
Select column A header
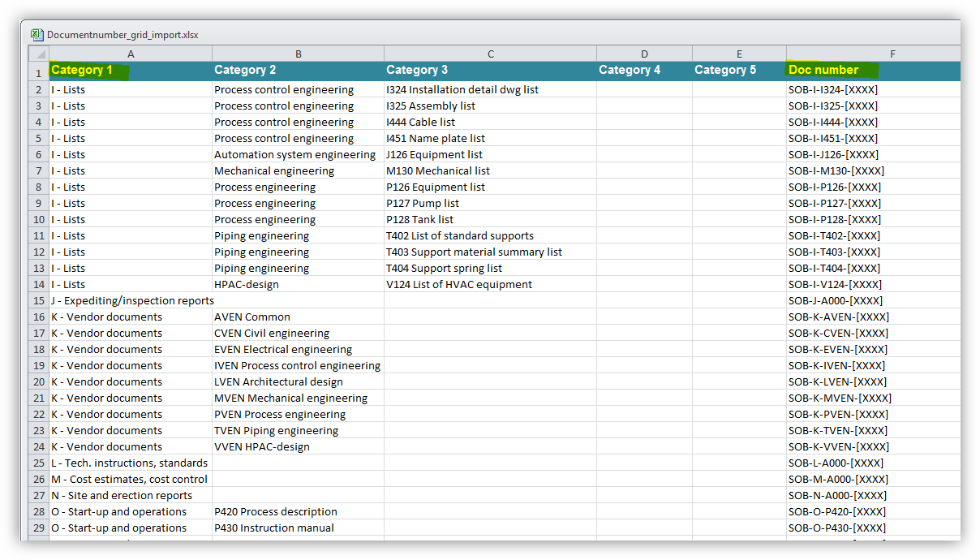point(131,54)
